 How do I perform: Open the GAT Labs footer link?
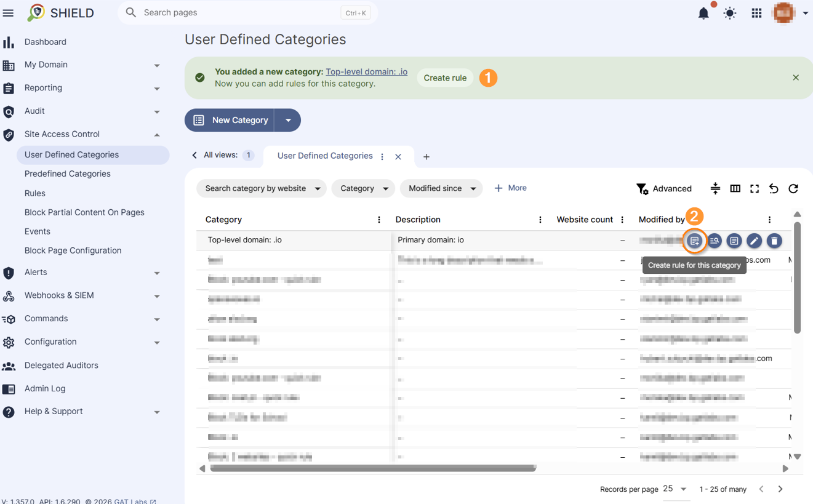point(135,501)
